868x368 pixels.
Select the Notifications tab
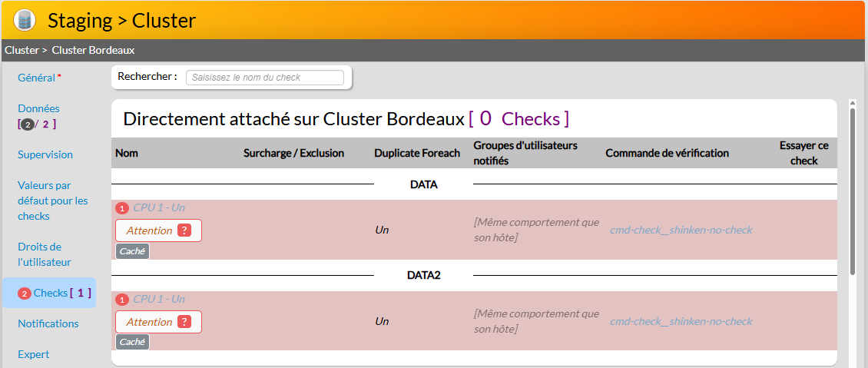coord(48,323)
